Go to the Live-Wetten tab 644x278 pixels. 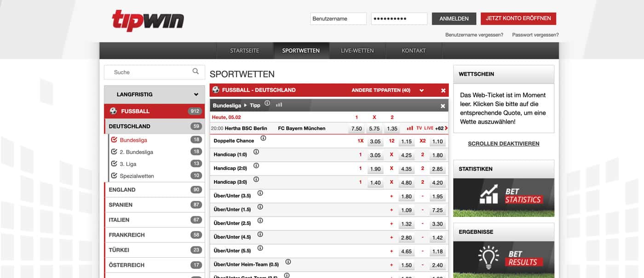pos(357,51)
